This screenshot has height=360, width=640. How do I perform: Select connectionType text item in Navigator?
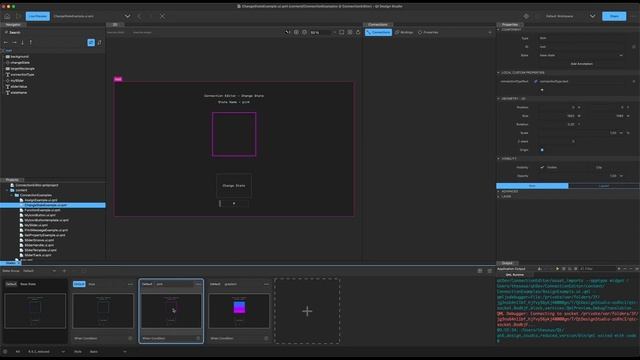click(x=22, y=75)
